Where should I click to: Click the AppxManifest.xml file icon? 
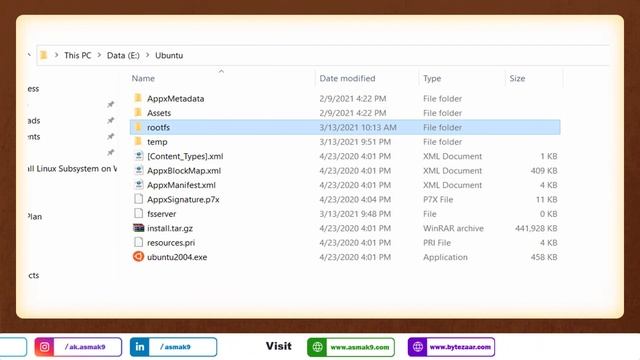(x=138, y=184)
